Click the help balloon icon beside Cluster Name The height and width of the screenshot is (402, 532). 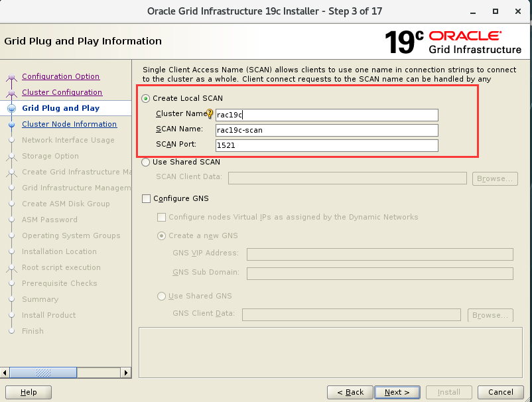[210, 114]
